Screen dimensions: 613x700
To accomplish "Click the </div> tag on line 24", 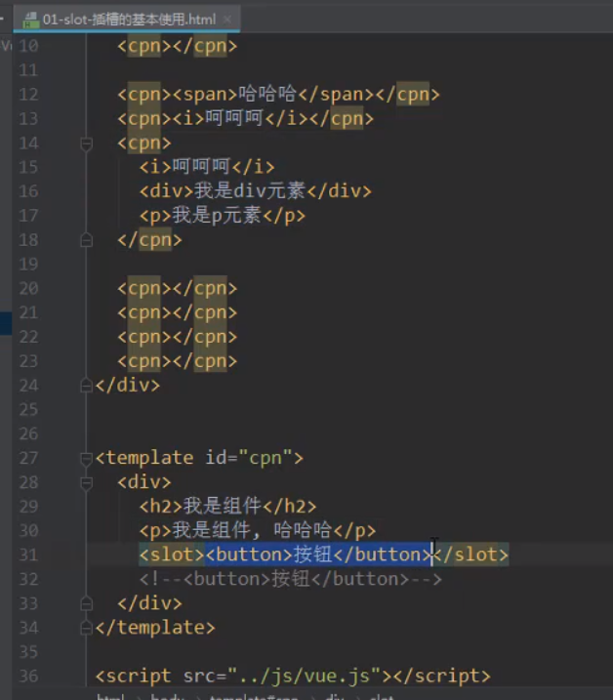I will point(128,385).
